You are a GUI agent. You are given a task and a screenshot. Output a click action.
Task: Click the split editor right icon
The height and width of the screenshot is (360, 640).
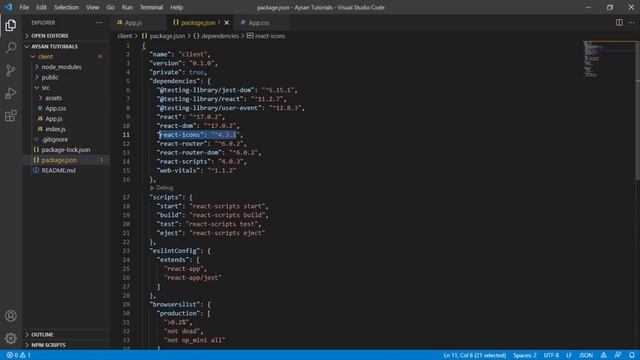pos(619,22)
